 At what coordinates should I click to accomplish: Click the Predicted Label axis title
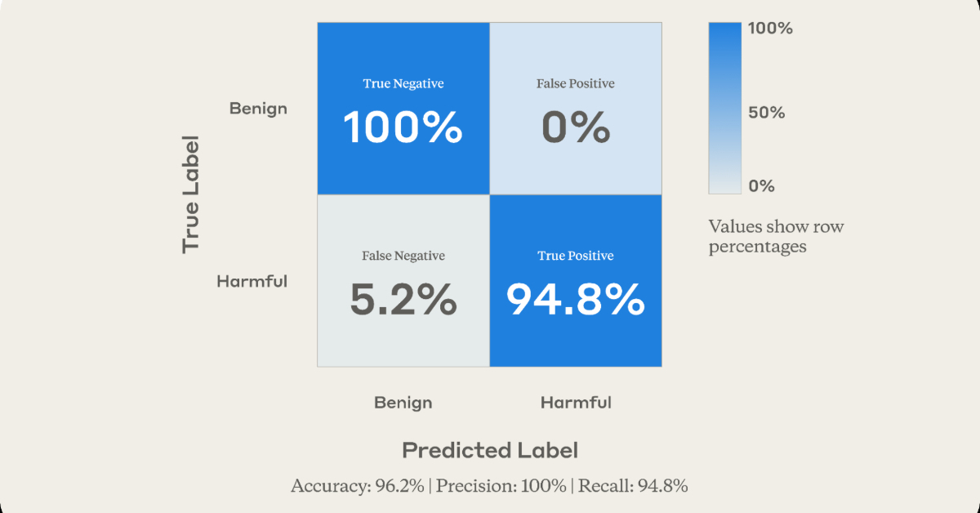tap(490, 450)
